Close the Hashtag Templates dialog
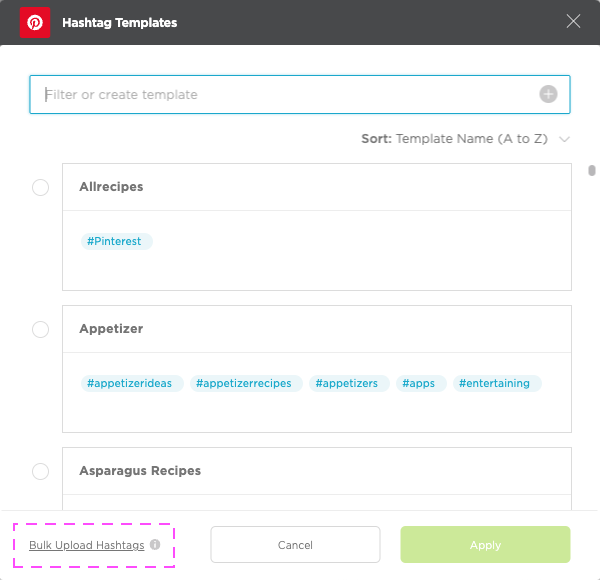Image resolution: width=600 pixels, height=580 pixels. pos(573,21)
